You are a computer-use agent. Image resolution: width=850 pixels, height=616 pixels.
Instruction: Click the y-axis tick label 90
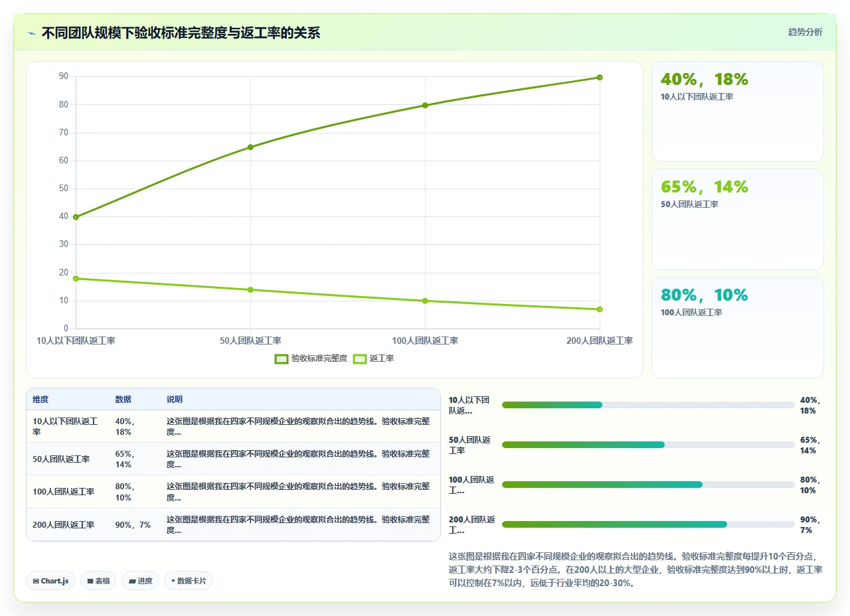64,76
